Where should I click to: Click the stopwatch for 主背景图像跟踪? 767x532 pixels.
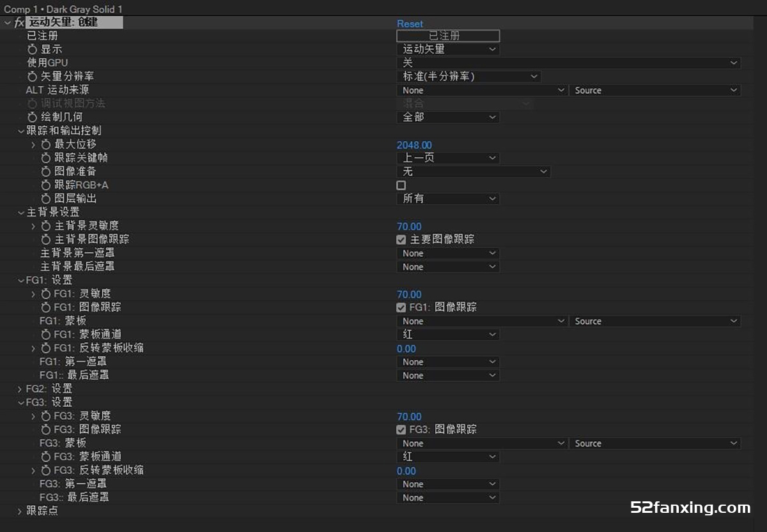tap(45, 239)
